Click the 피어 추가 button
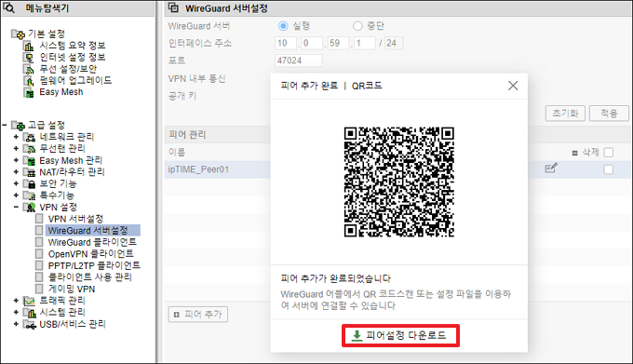This screenshot has width=633, height=364. (x=197, y=315)
